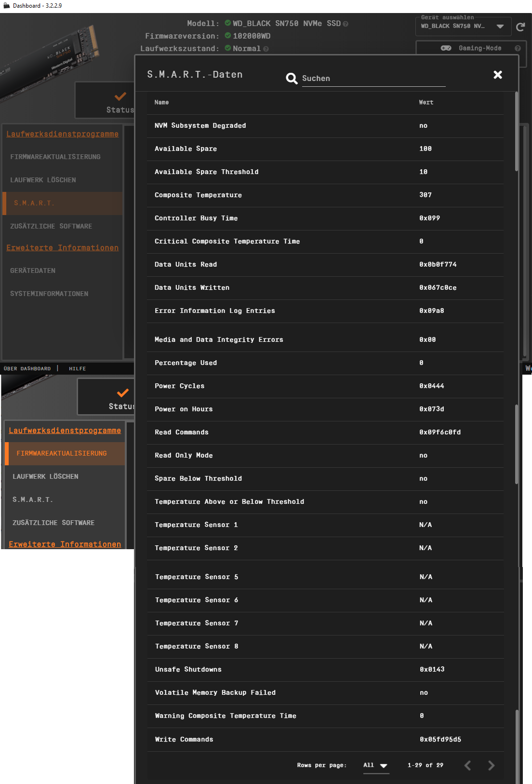Open ÜBER DASHBOARD link

pos(27,368)
